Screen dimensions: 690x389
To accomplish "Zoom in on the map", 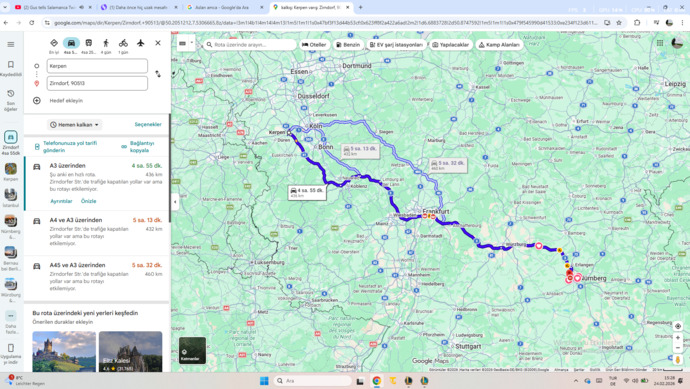I will pos(678,338).
